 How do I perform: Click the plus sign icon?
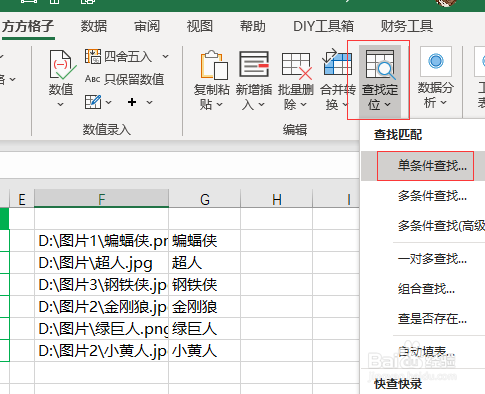point(132,102)
